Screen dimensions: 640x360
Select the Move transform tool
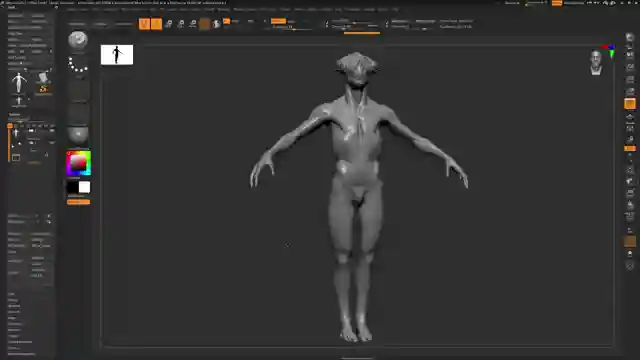(168, 24)
